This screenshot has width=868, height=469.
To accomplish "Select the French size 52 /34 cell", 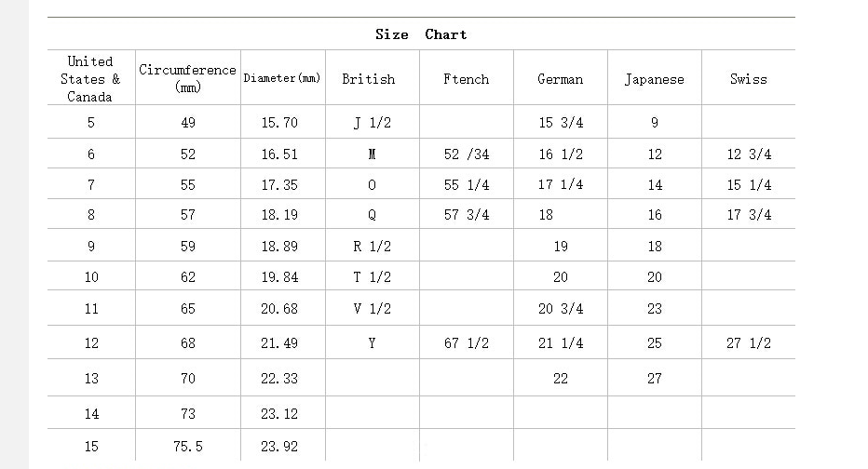I will click(x=466, y=154).
